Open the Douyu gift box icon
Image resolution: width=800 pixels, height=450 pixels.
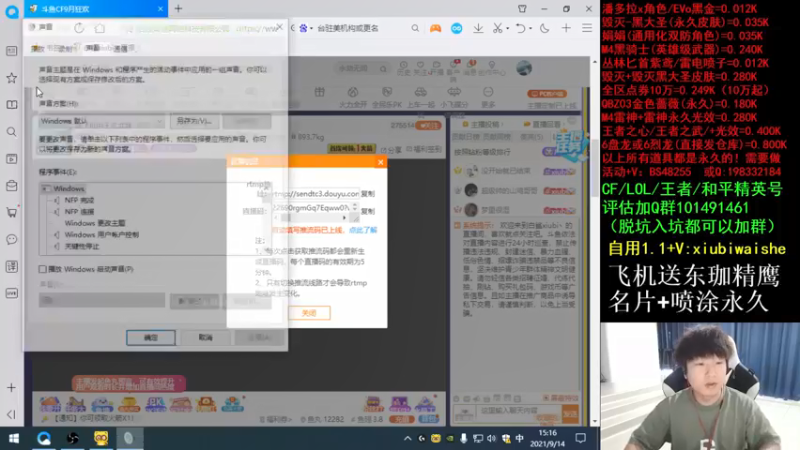tap(319, 92)
